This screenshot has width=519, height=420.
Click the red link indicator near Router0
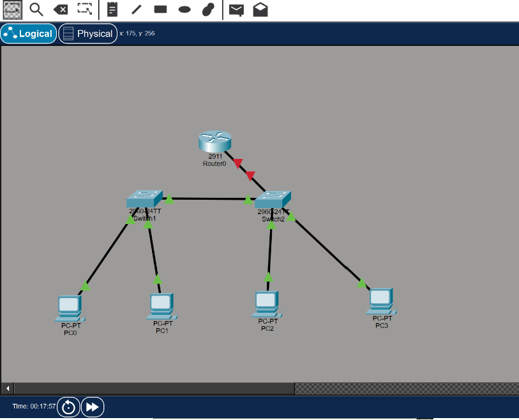238,163
